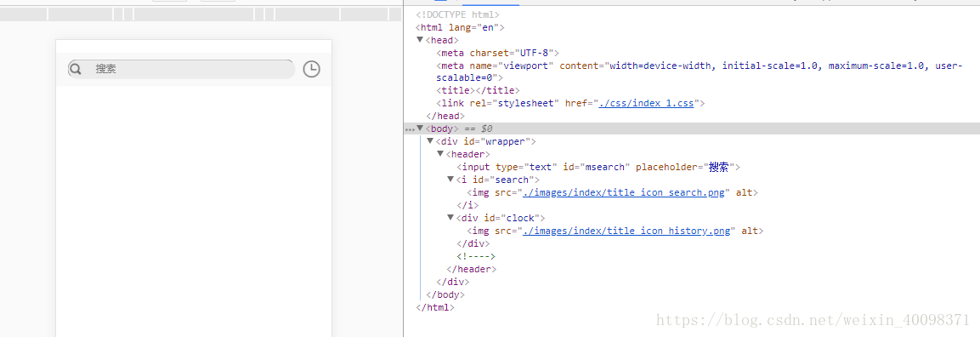Collapse the body element triangle
The width and height of the screenshot is (980, 337).
pos(420,129)
